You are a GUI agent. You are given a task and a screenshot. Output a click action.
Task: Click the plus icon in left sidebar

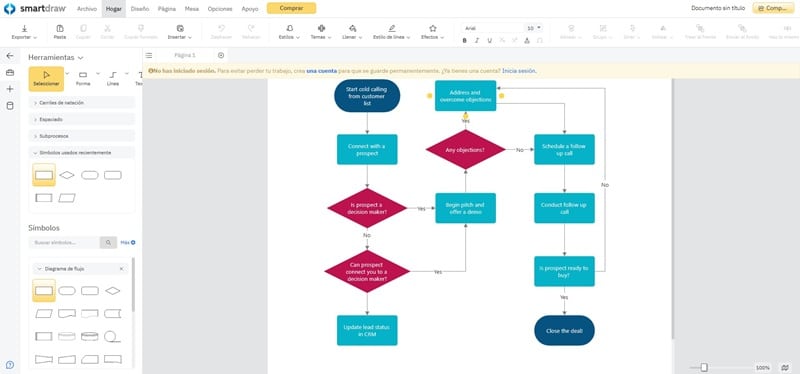point(10,89)
